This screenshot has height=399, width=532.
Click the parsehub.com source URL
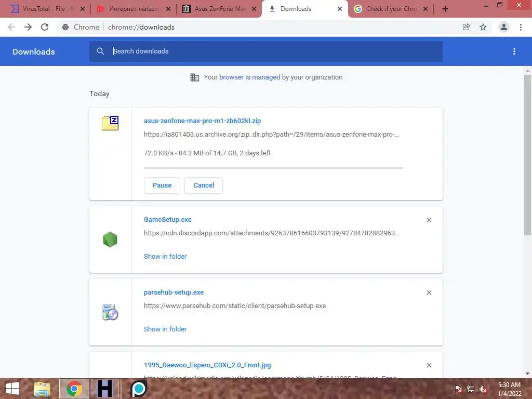pyautogui.click(x=235, y=305)
